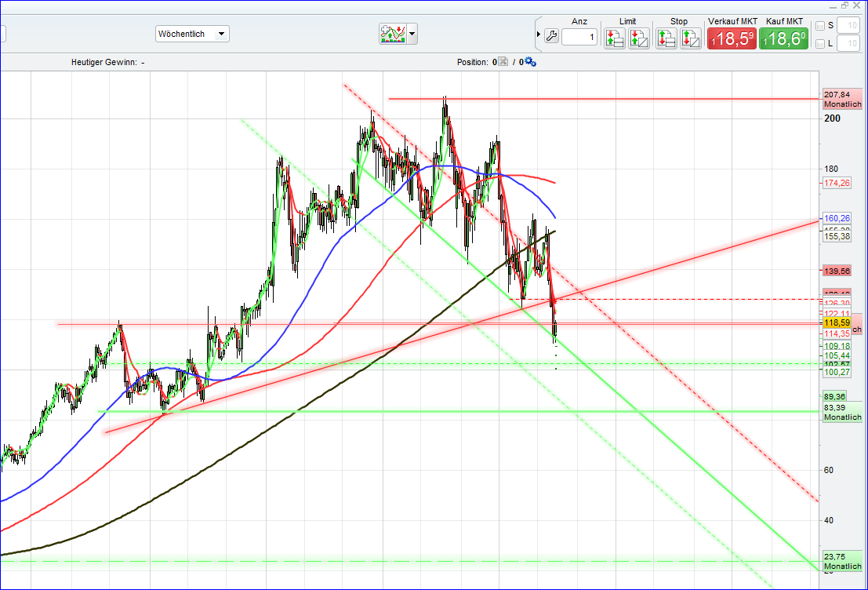Image resolution: width=868 pixels, height=590 pixels.
Task: Select the 160,26 blue price label
Action: click(x=837, y=218)
